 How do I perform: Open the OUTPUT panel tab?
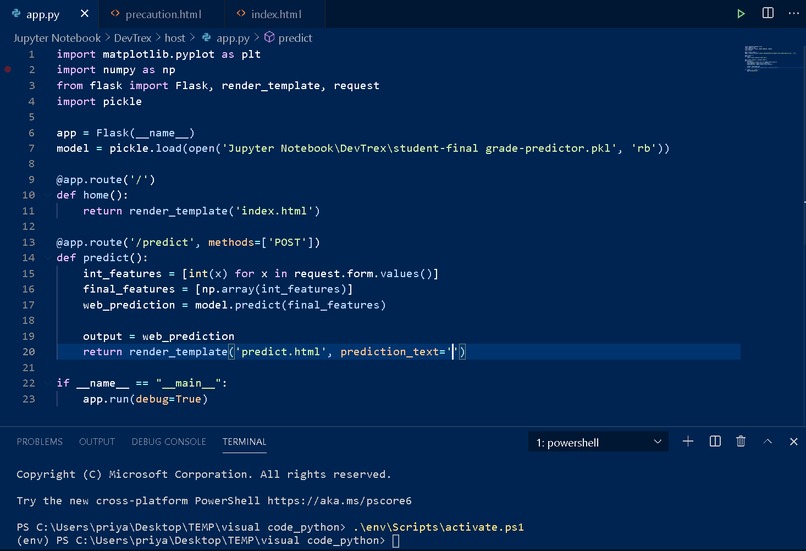97,442
